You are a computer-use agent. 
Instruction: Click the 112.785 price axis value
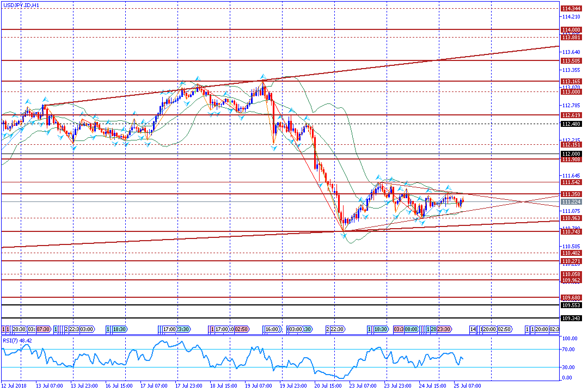(x=571, y=106)
